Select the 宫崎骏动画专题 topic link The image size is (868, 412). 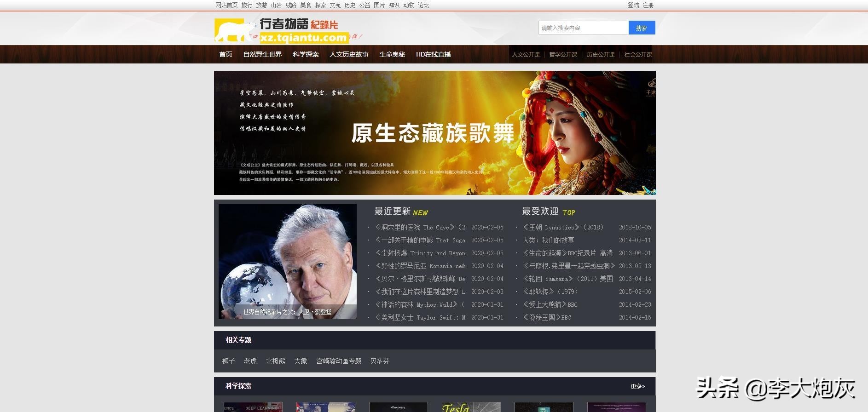point(338,361)
